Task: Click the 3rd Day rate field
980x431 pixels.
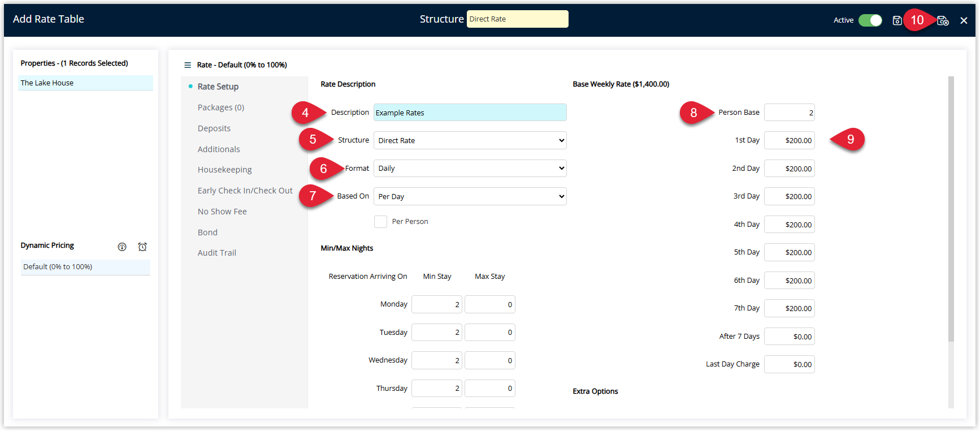Action: coord(789,196)
